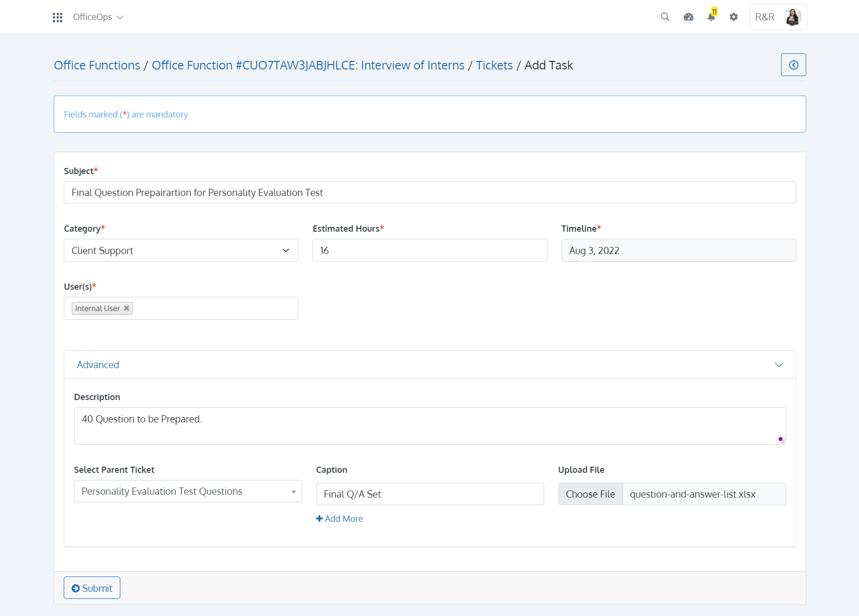Open the notifications bell icon
The width and height of the screenshot is (859, 616).
pyautogui.click(x=711, y=18)
